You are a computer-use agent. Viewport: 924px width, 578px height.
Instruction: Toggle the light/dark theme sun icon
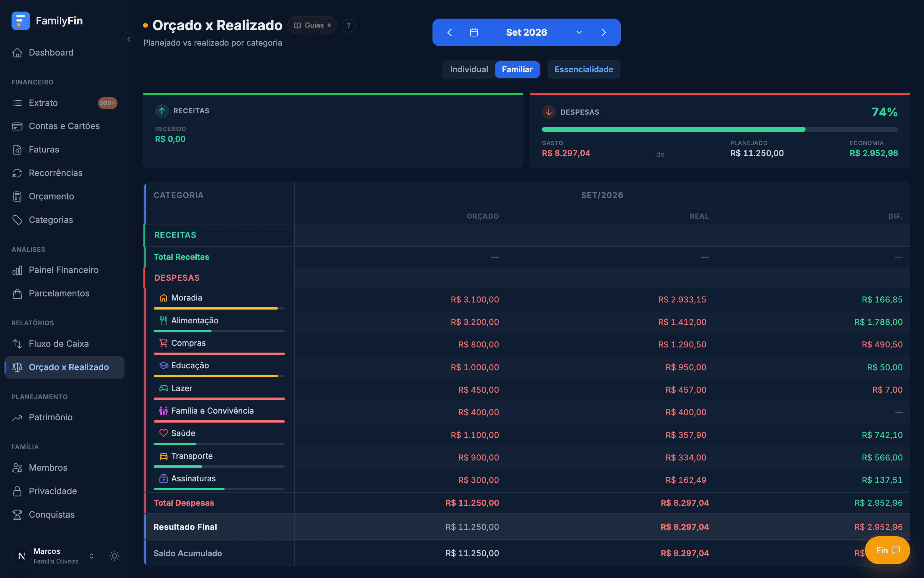pyautogui.click(x=115, y=556)
